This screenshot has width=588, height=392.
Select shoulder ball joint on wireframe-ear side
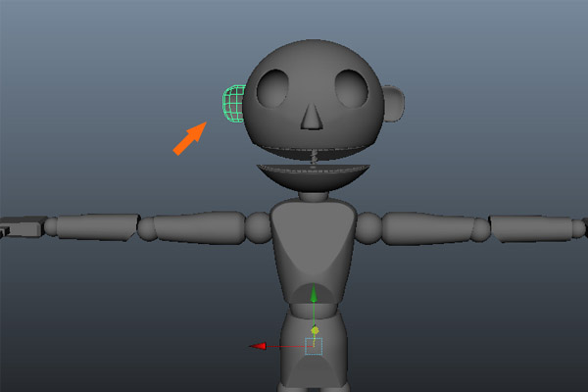(x=258, y=227)
